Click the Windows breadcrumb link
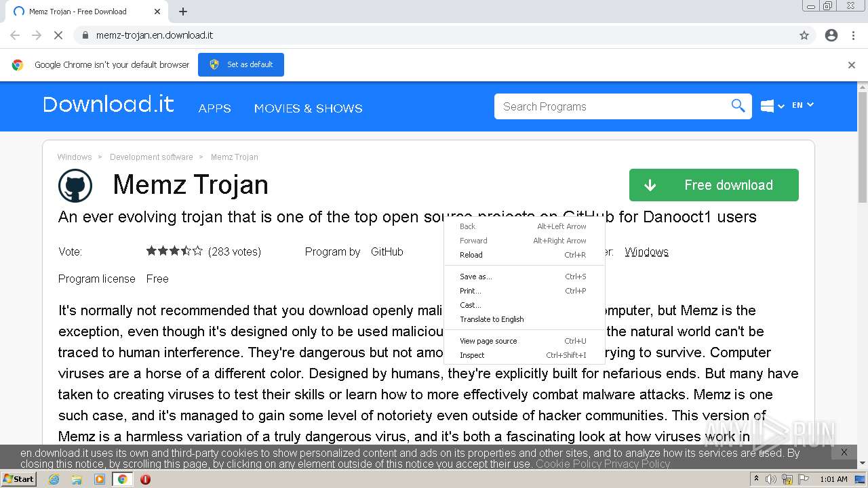 click(75, 157)
